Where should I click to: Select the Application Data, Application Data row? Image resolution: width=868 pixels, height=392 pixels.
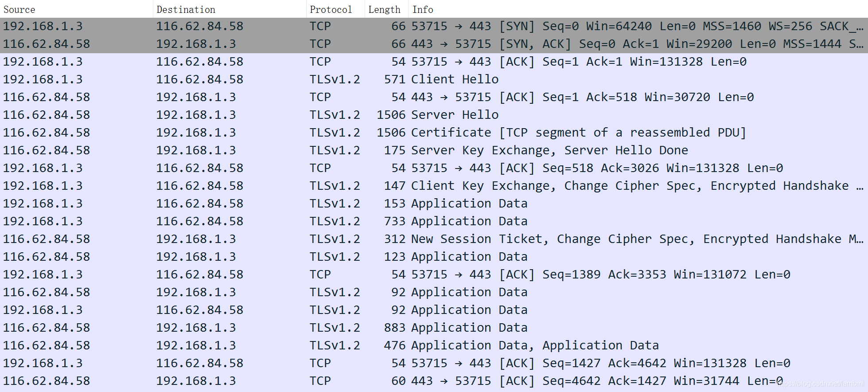coord(434,346)
